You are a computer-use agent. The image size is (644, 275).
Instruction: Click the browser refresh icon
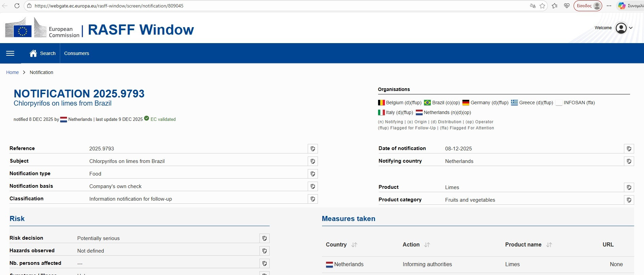click(x=17, y=6)
